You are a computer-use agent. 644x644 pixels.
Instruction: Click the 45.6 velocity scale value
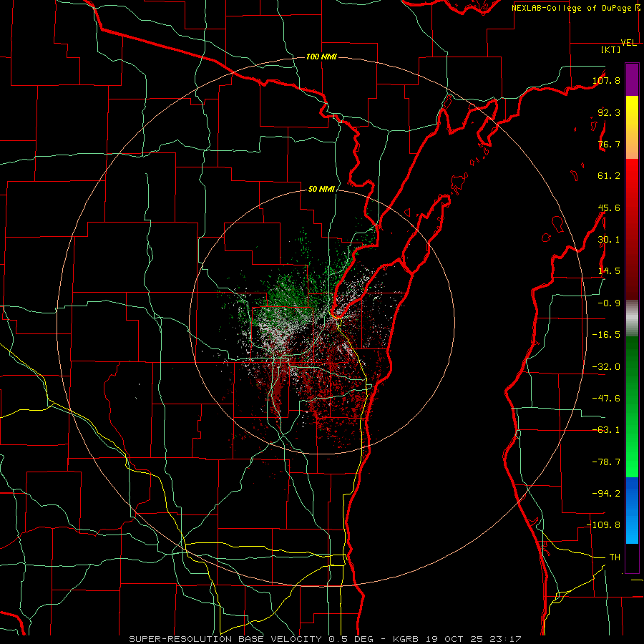[609, 208]
